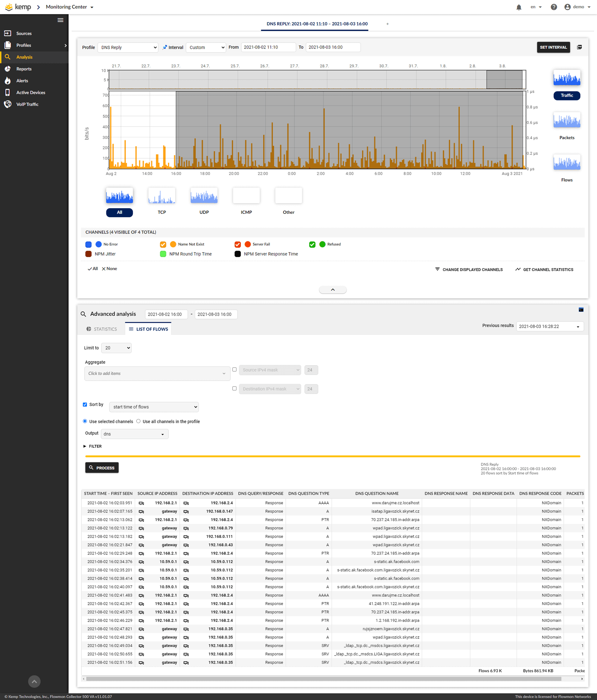Click the notifications bell icon
Viewport: 597px width, 700px height.
[519, 7]
